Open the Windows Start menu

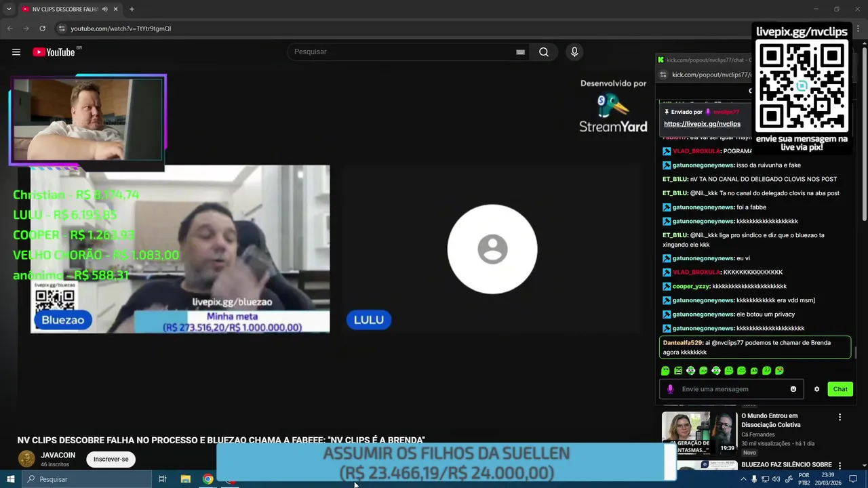click(11, 479)
